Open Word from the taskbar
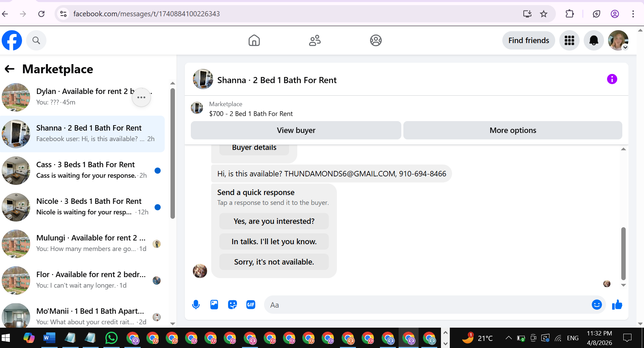The width and height of the screenshot is (644, 348). pyautogui.click(x=49, y=338)
